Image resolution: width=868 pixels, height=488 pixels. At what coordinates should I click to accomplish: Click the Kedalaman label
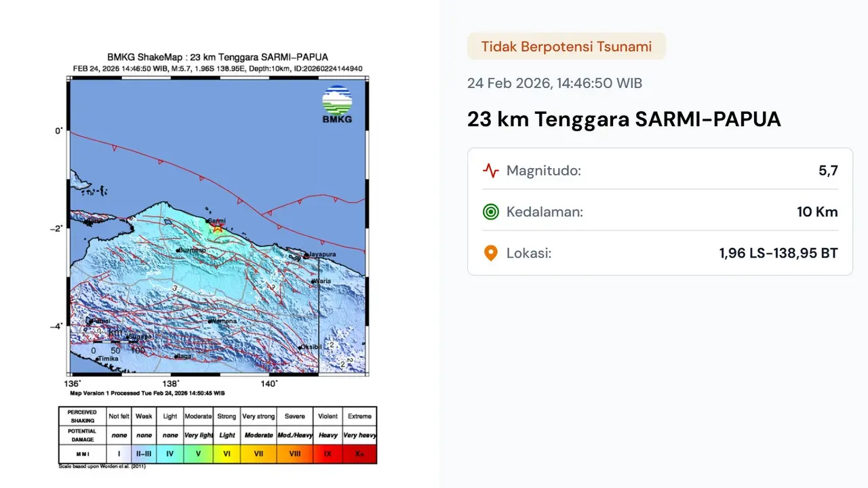[545, 212]
